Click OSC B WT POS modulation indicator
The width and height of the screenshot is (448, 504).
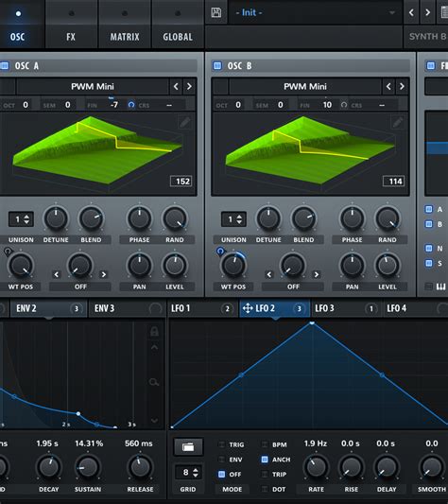point(220,252)
